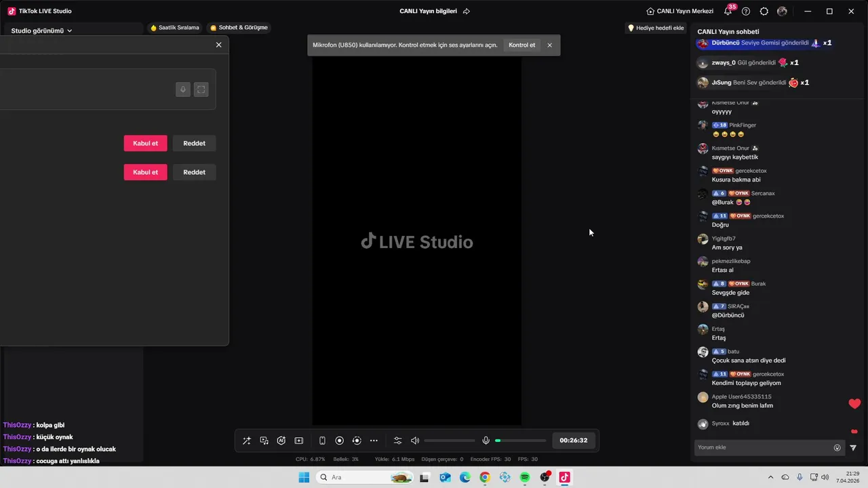Image resolution: width=868 pixels, height=488 pixels.
Task: Open the three-dots more options menu
Action: pyautogui.click(x=374, y=441)
